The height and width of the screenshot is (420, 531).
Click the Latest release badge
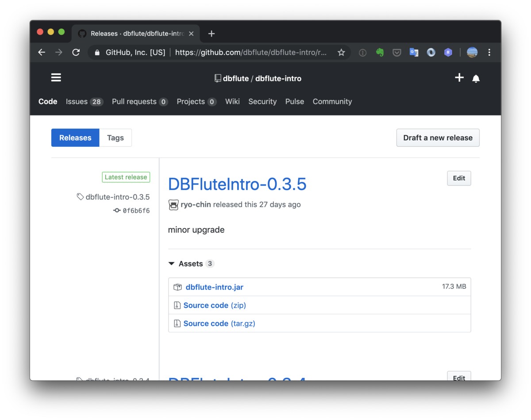pyautogui.click(x=126, y=177)
